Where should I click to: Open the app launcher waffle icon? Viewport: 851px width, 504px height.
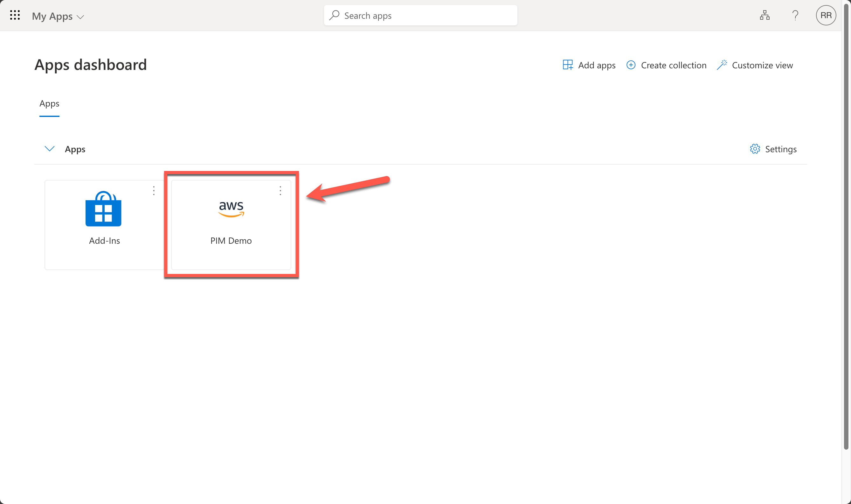coord(15,15)
